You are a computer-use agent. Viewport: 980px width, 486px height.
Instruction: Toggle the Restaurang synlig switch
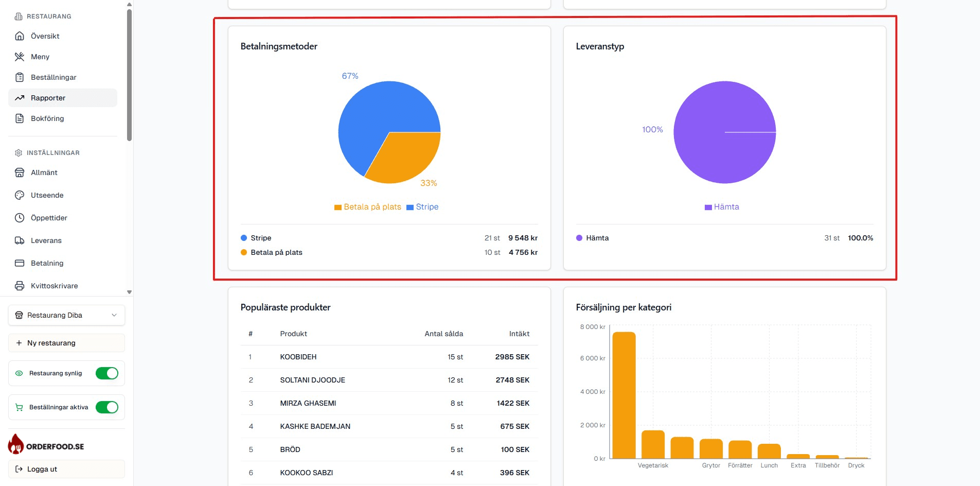click(x=107, y=373)
